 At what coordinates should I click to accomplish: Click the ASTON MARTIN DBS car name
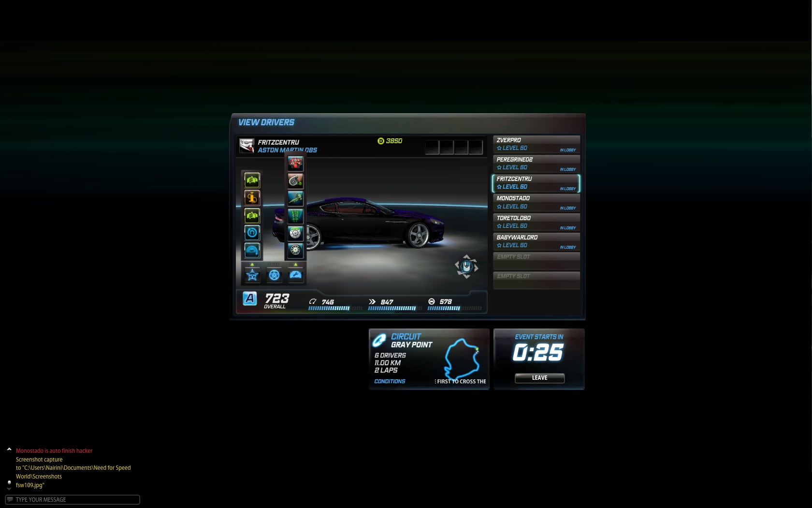[x=287, y=150]
